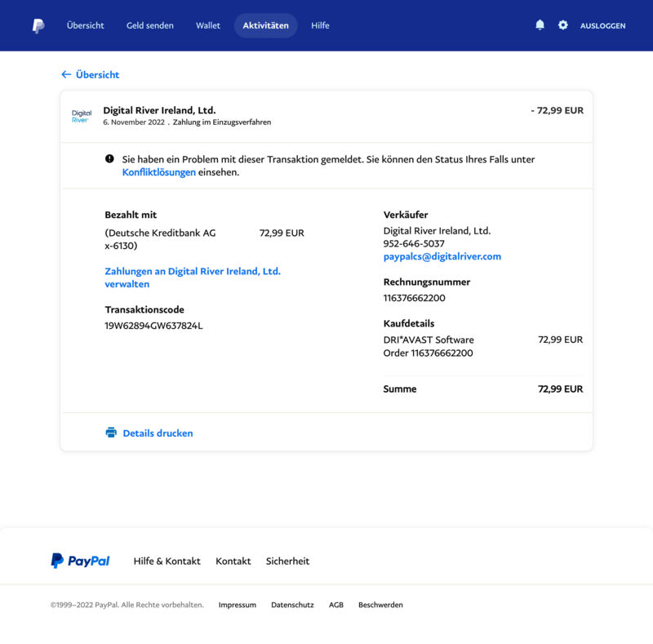Image resolution: width=653 pixels, height=644 pixels.
Task: Select the Aktivitäten tab
Action: coord(265,25)
